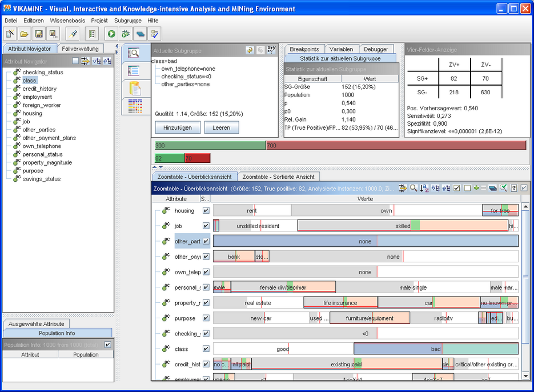The width and height of the screenshot is (534, 392).
Task: Select the colored grid view side tab
Action: click(x=135, y=106)
